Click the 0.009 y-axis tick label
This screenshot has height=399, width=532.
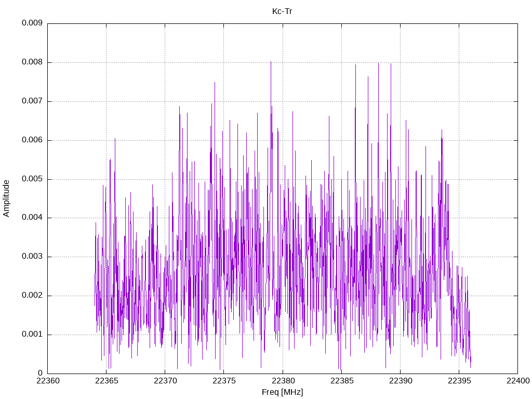pyautogui.click(x=32, y=23)
